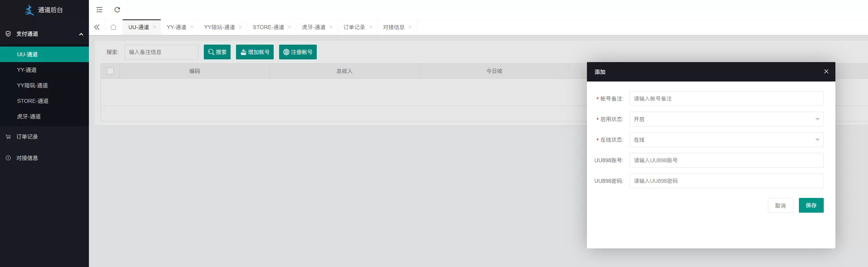Click the 增加帐号 button
This screenshot has height=267, width=868.
255,52
